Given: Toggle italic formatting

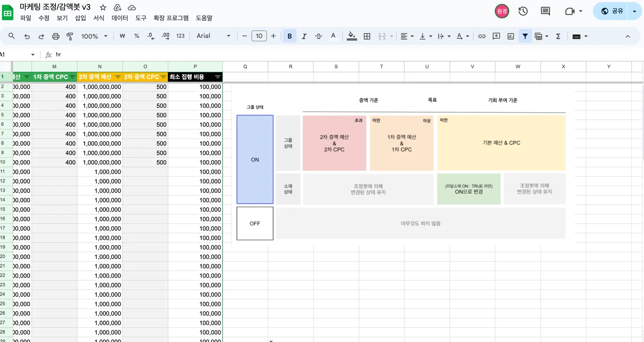Looking at the screenshot, I should click(304, 36).
